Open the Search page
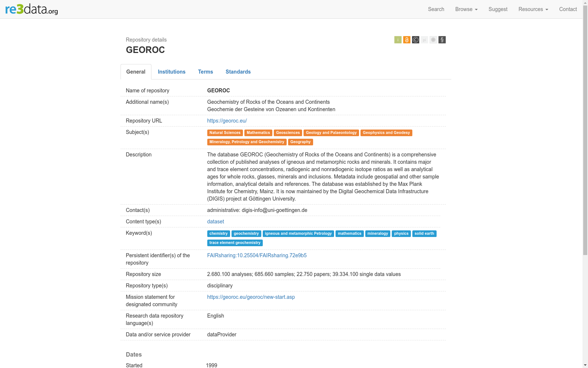588x368 pixels. pyautogui.click(x=436, y=9)
